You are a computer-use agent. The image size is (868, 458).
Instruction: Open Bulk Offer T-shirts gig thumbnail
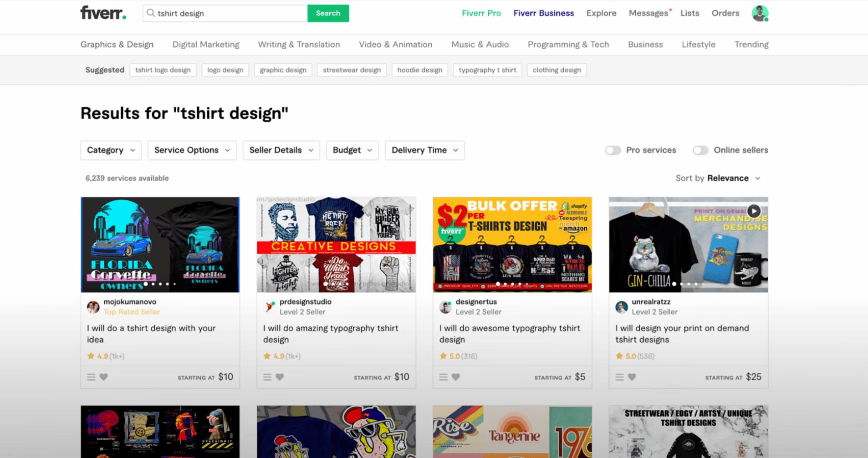(512, 244)
